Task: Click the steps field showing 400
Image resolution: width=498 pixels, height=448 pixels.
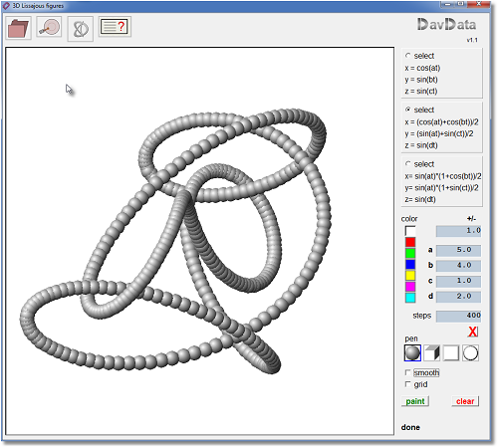Action: pyautogui.click(x=458, y=316)
